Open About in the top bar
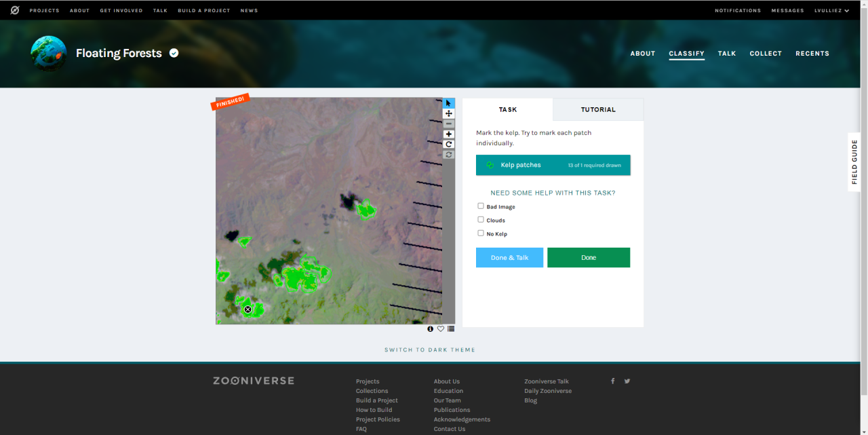868x435 pixels. click(x=79, y=11)
